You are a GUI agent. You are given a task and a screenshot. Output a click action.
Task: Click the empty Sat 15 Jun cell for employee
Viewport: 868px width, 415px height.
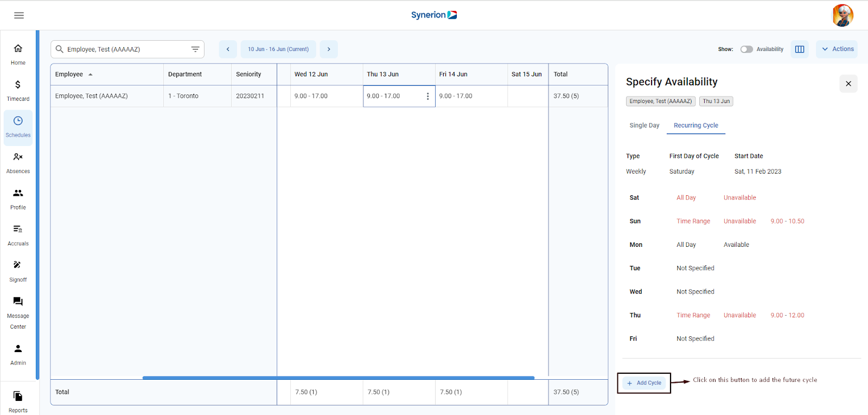(528, 96)
